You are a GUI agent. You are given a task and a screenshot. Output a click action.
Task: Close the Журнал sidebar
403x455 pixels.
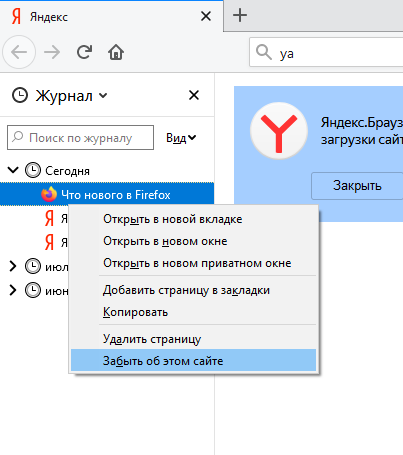click(194, 95)
